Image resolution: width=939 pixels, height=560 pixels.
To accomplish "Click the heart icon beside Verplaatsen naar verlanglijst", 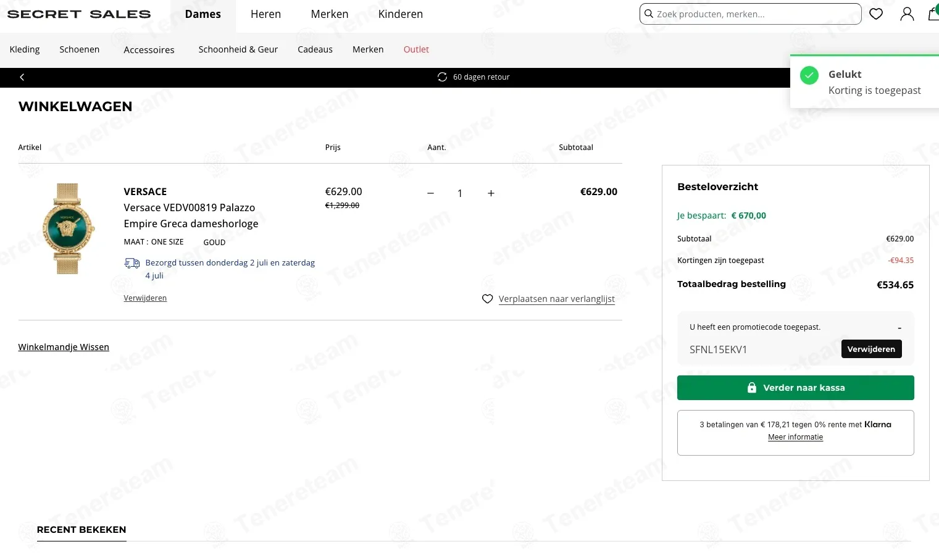I will (x=487, y=299).
